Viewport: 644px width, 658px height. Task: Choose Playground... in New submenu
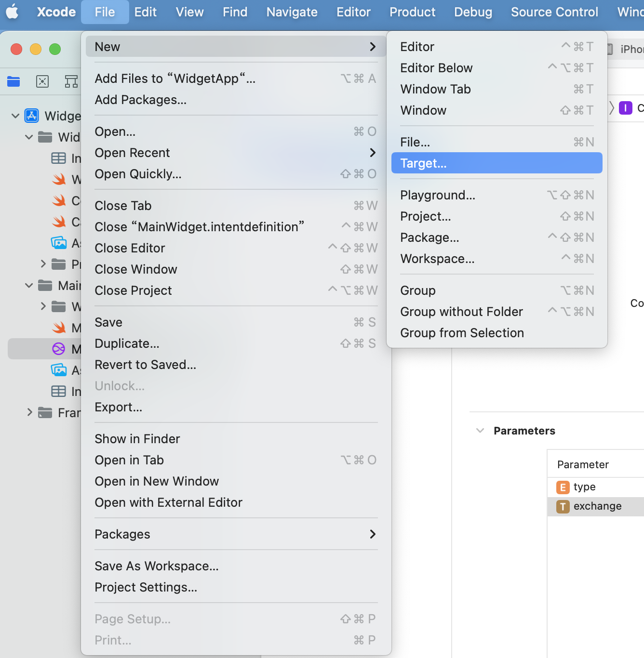pyautogui.click(x=497, y=195)
